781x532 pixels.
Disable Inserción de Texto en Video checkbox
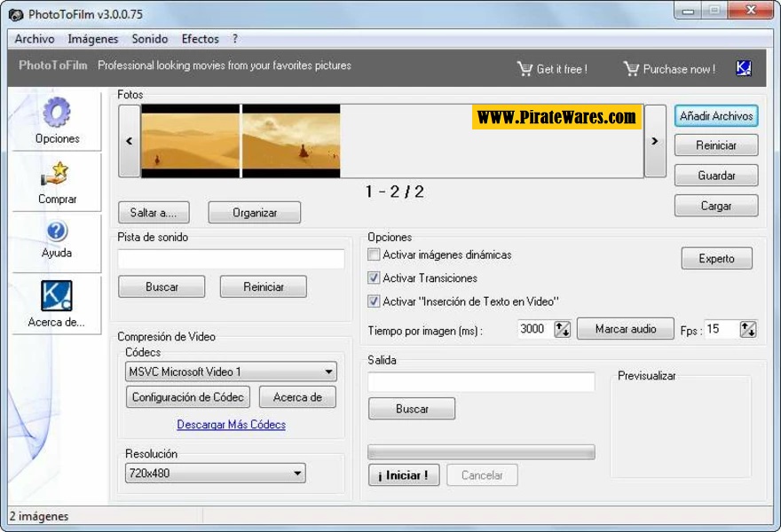pyautogui.click(x=374, y=301)
